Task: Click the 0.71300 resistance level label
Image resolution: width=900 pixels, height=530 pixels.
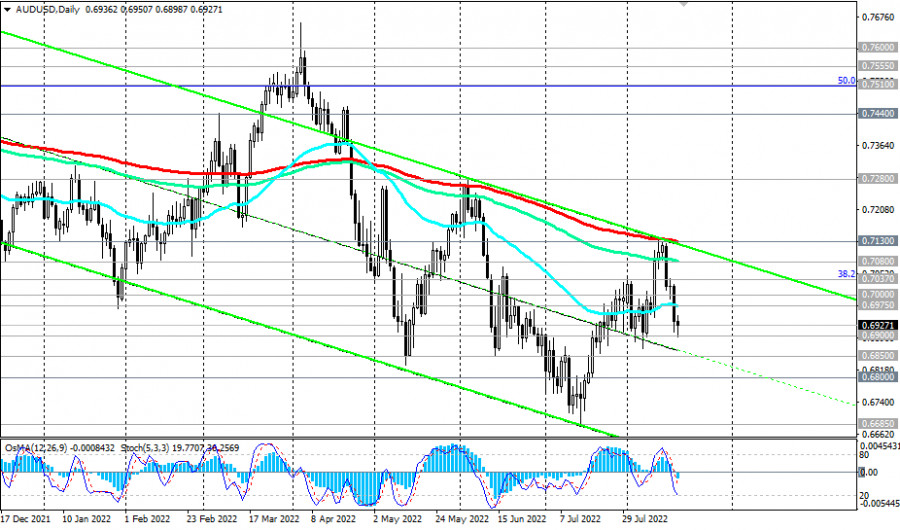Action: (876, 241)
